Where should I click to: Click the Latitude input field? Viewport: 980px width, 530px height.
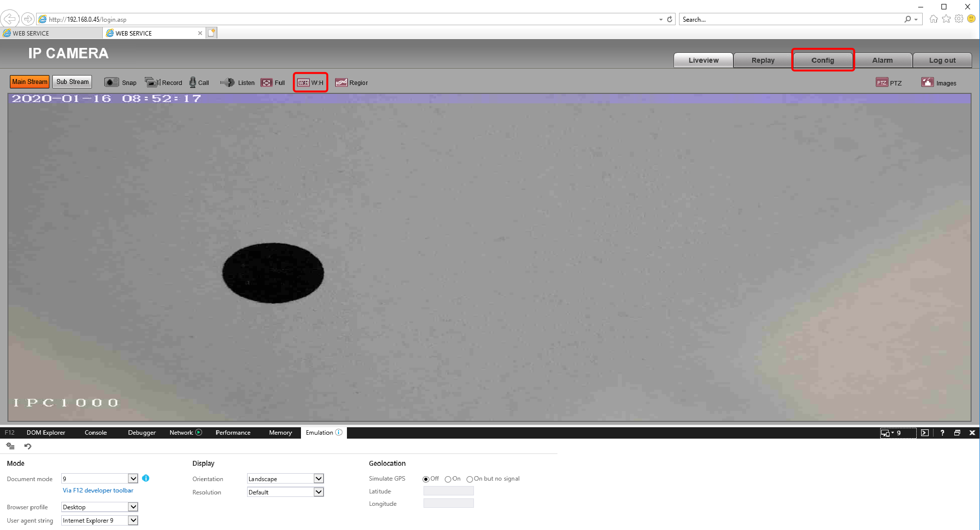tap(448, 491)
